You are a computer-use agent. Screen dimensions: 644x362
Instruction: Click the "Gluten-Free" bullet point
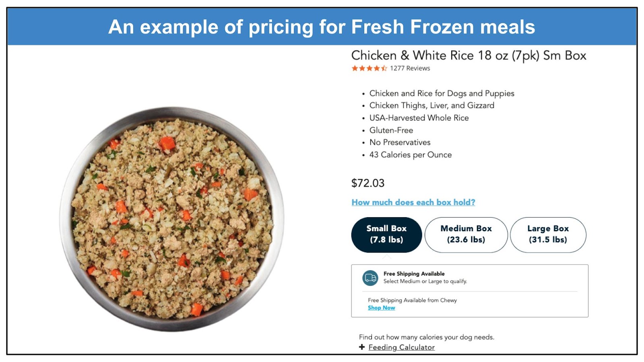391,130
